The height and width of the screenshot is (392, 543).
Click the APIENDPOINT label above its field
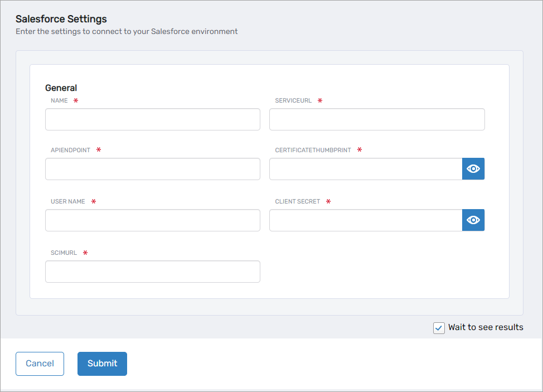pos(70,151)
